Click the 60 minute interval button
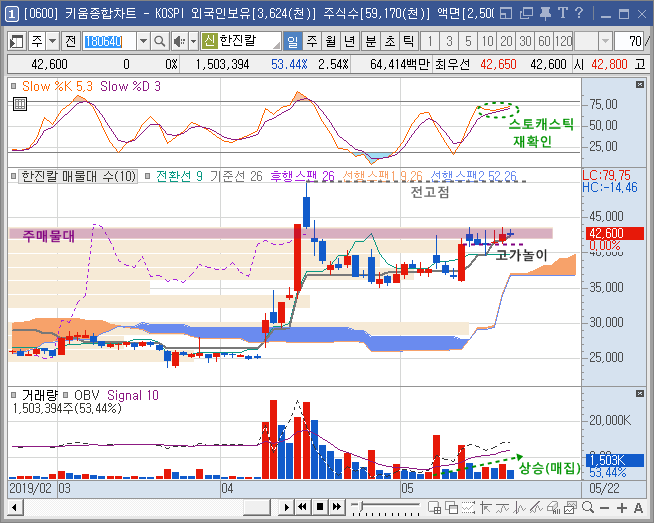Viewport: 654px width, 523px height. (x=544, y=41)
